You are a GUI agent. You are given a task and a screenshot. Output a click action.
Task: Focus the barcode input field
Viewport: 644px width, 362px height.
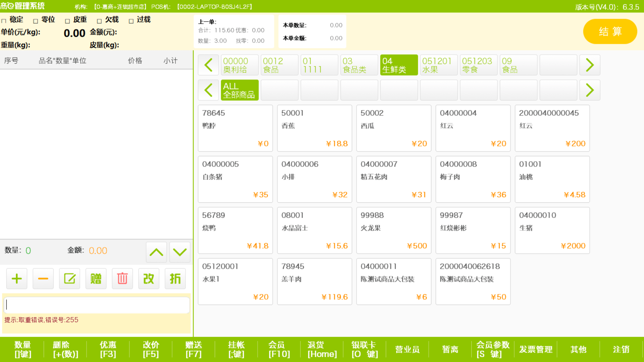pos(97,305)
